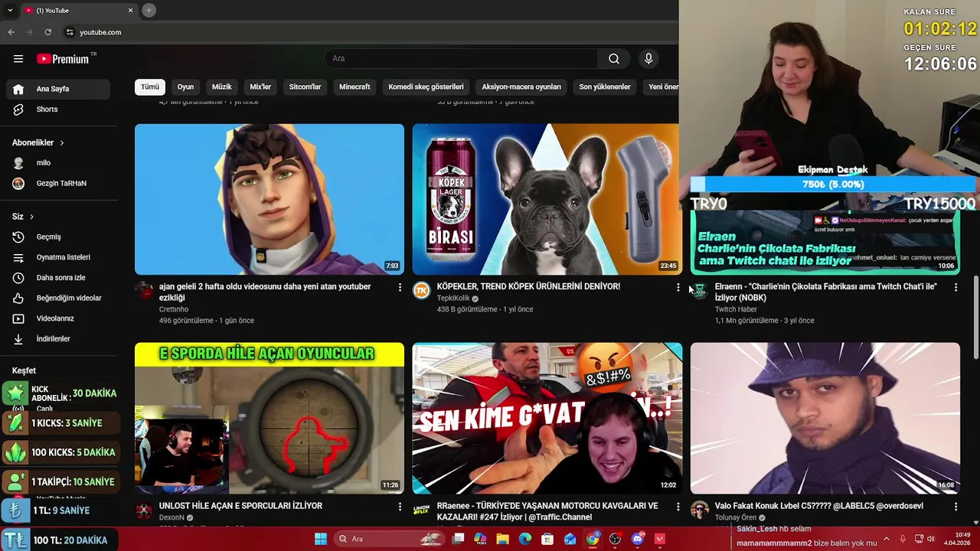Expand the Abonelikler section chevron
Screen dimensions: 980x551
(62, 143)
